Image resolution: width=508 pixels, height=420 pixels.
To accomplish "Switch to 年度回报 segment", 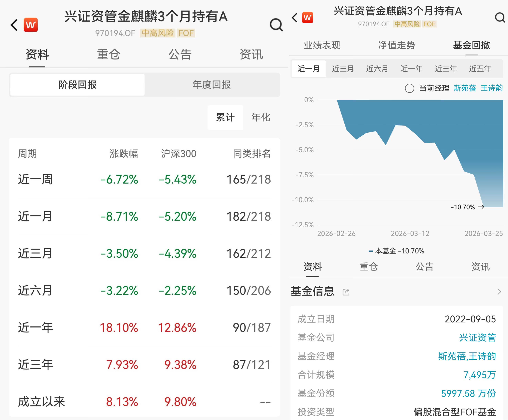I will tap(211, 85).
